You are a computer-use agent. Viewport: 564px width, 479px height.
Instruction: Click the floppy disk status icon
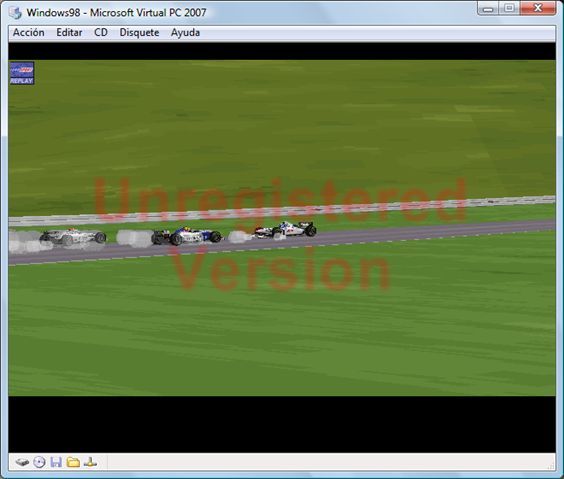coord(56,462)
